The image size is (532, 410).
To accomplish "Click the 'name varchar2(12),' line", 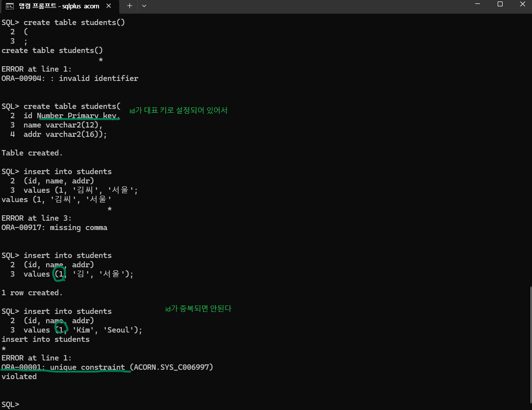I will (63, 125).
